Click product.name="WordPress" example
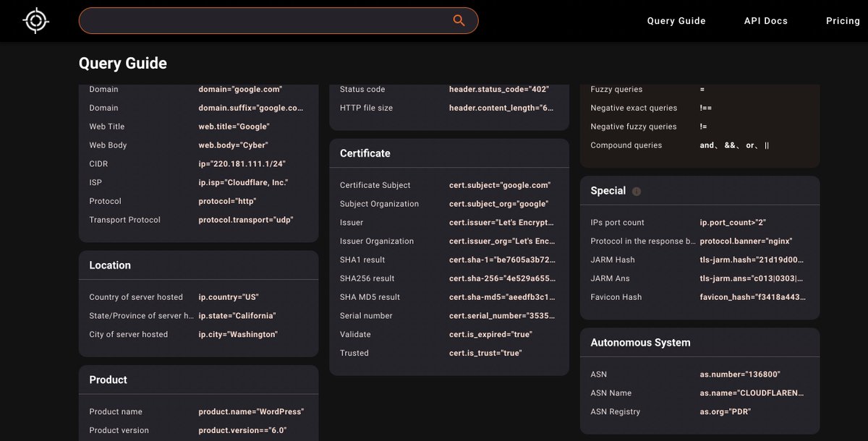 251,412
